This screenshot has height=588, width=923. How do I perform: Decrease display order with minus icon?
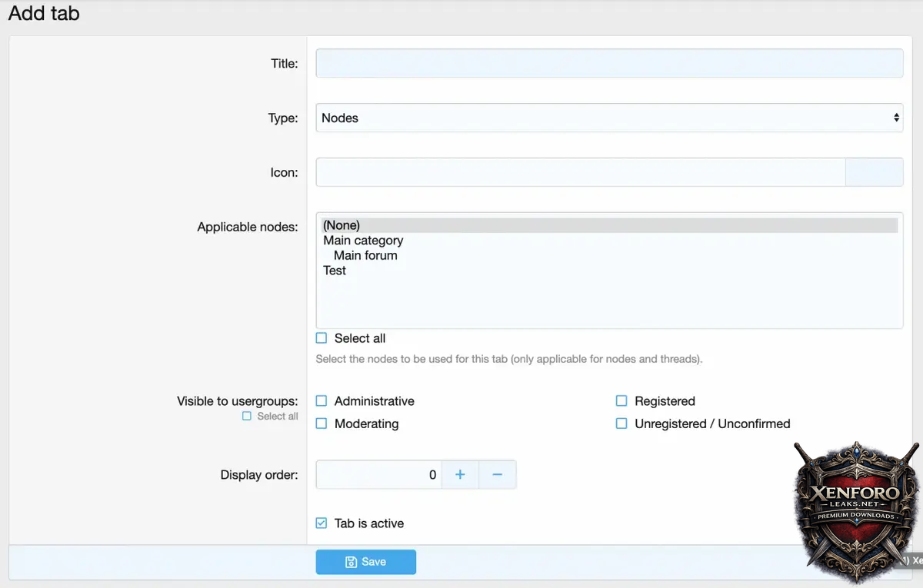click(x=497, y=475)
